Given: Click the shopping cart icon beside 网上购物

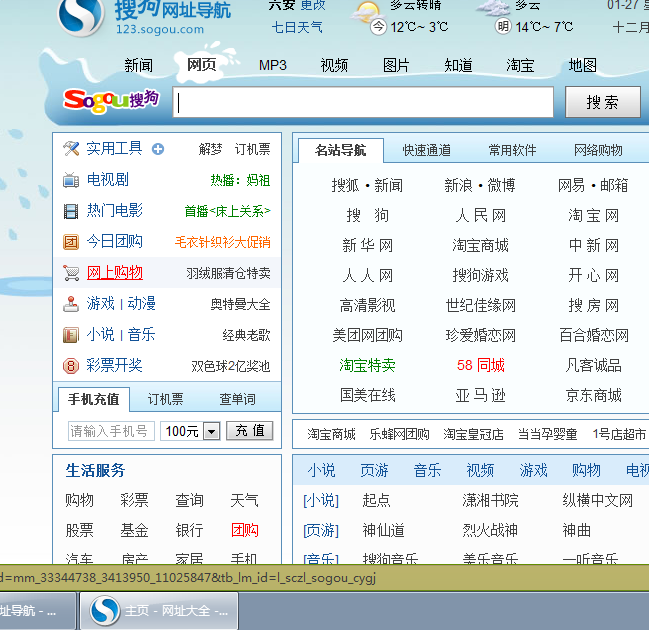Looking at the screenshot, I should 71,273.
